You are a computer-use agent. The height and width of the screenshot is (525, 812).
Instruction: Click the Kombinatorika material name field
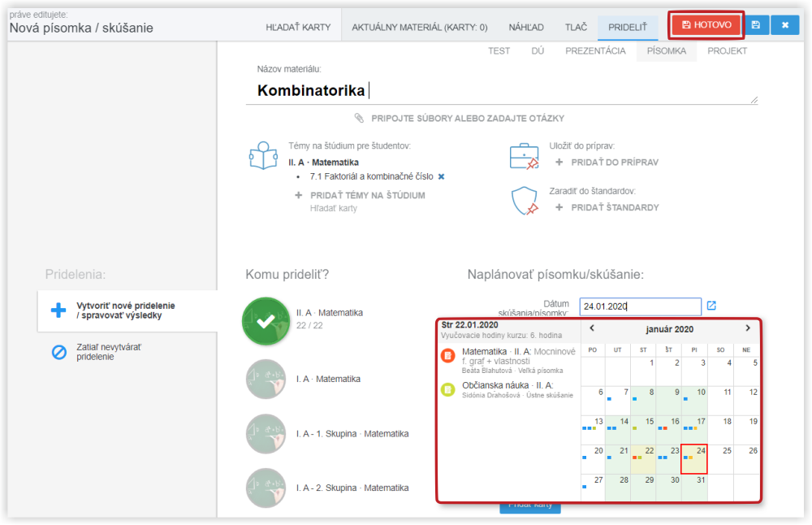click(502, 90)
